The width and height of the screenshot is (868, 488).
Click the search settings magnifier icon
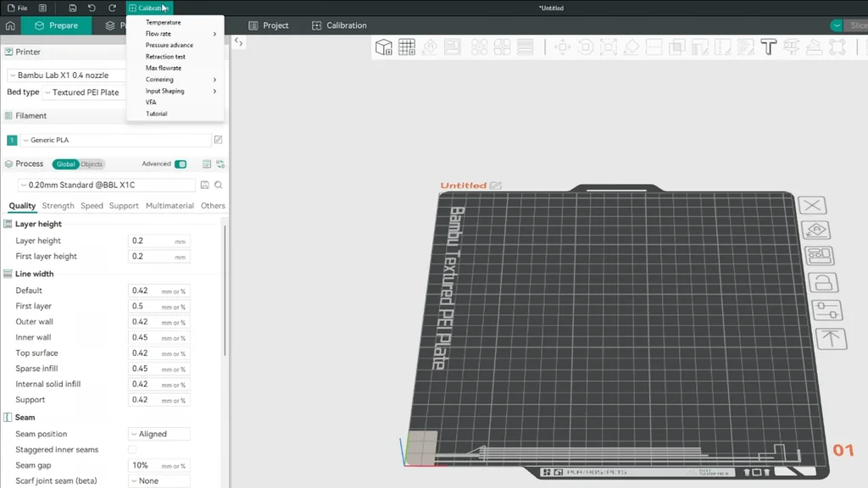(218, 185)
